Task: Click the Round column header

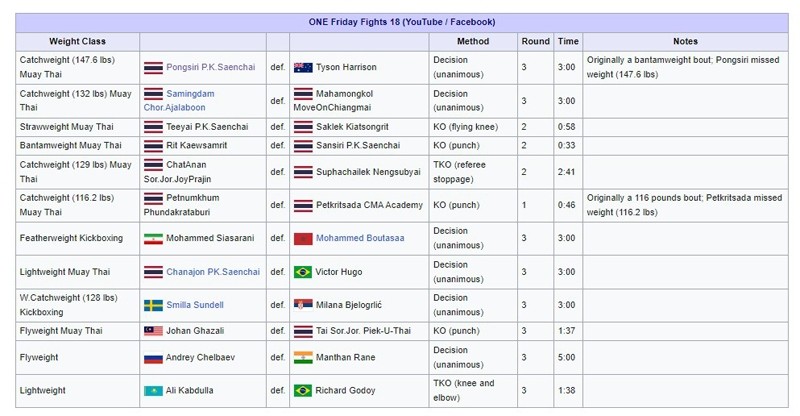Action: point(535,41)
